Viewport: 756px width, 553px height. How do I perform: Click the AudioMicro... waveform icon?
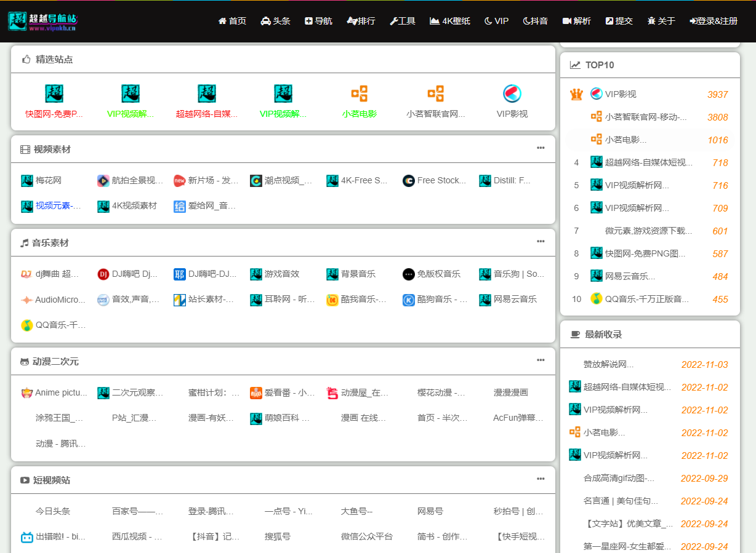[x=26, y=300]
